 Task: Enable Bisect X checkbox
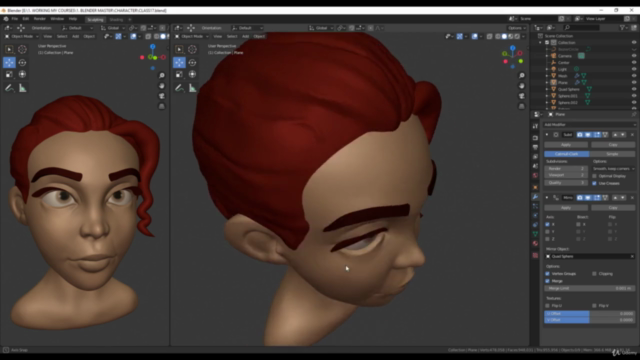click(578, 224)
